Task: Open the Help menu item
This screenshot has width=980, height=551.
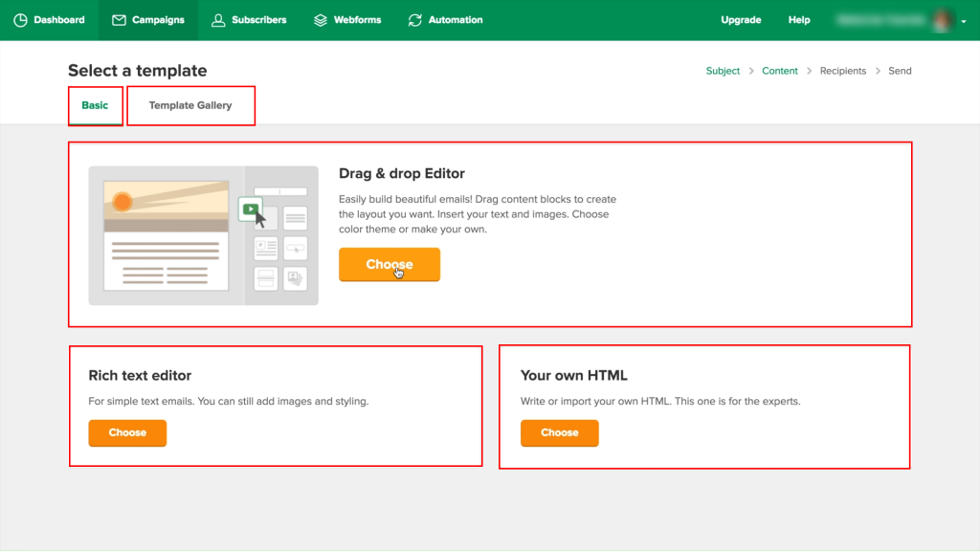Action: tap(799, 20)
